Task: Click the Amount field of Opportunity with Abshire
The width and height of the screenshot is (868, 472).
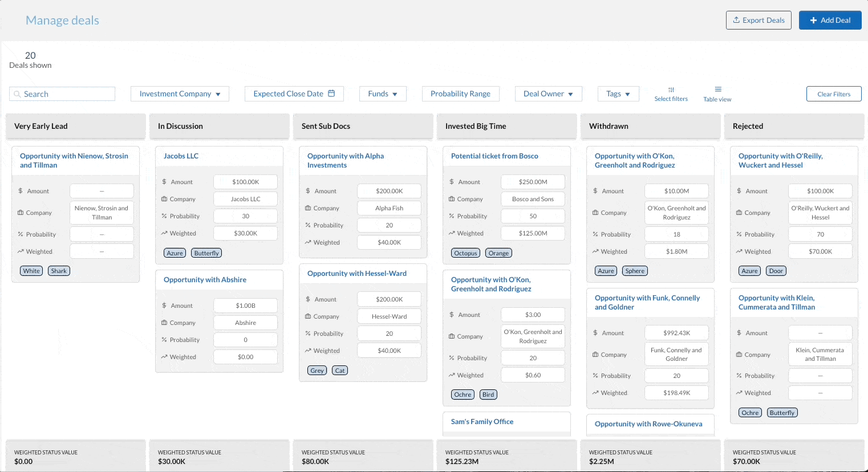Action: 245,306
